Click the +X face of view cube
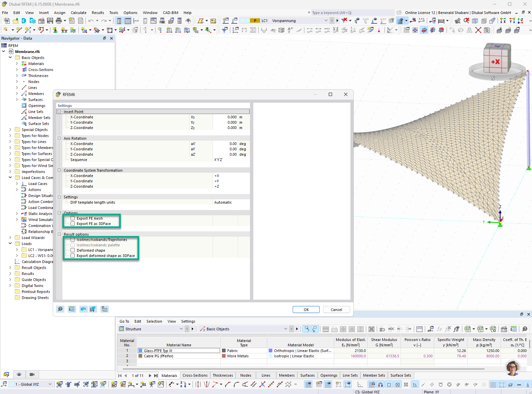The image size is (532, 394). tap(495, 62)
